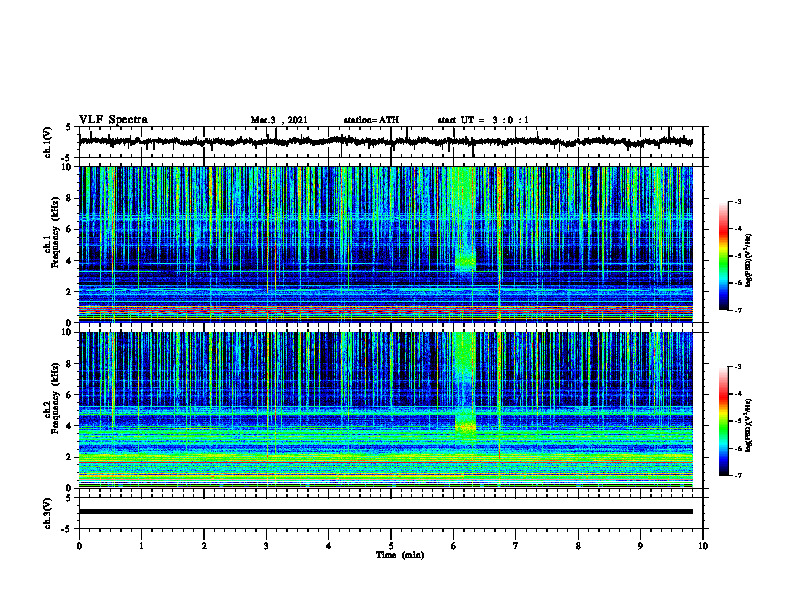The image size is (792, 612).
Task: Click the "ch.1(V)" axis label
Action: click(x=48, y=142)
